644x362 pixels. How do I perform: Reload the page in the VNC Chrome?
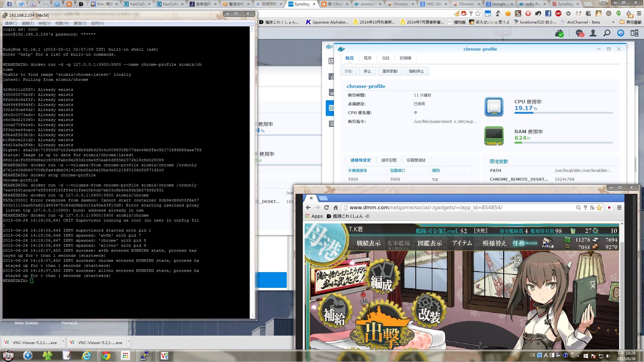[326, 208]
